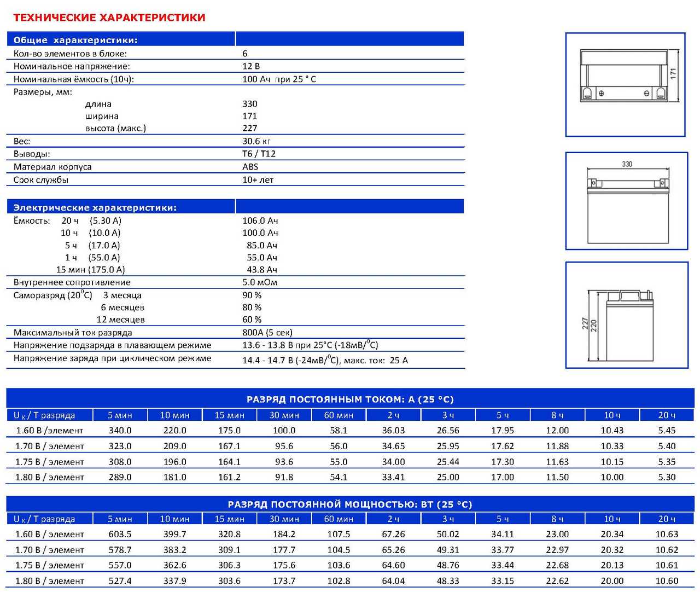
Task: Click the height value 227 in the table
Action: (250, 128)
